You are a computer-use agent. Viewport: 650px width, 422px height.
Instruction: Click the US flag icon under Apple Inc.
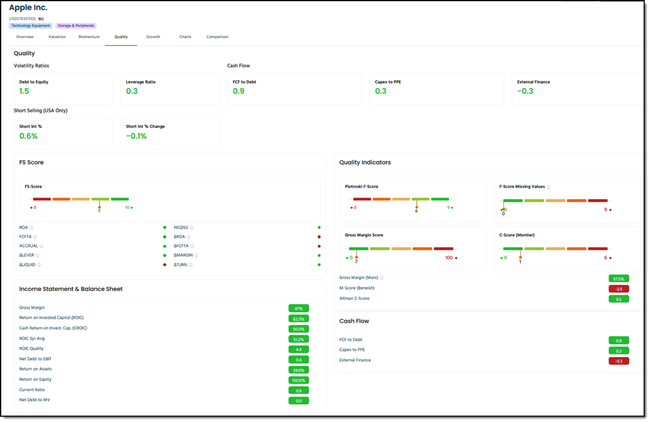[41, 19]
